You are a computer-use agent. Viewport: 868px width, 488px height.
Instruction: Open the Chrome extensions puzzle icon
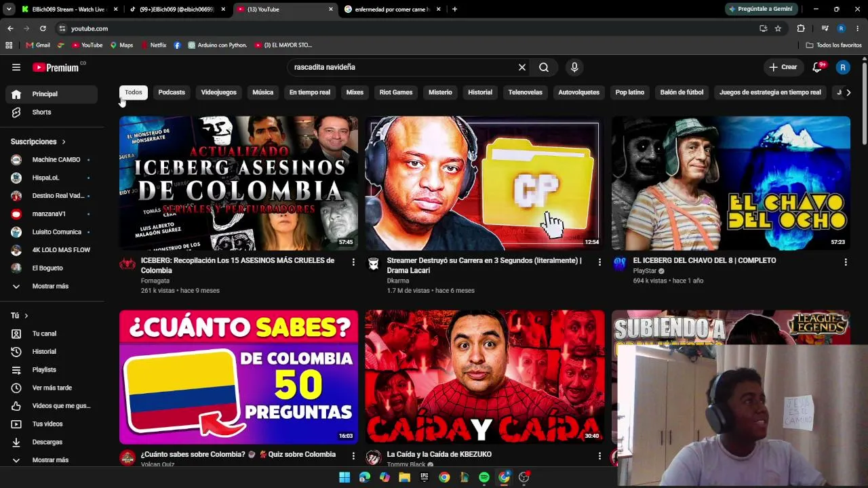[x=801, y=28]
